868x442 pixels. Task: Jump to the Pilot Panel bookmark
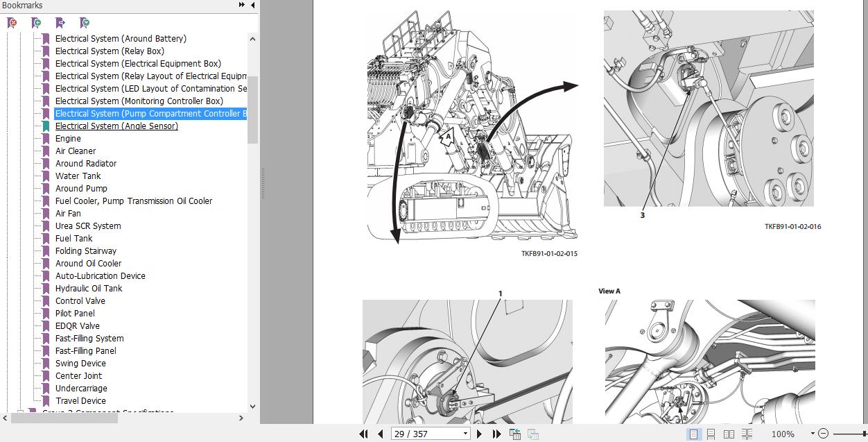[75, 313]
